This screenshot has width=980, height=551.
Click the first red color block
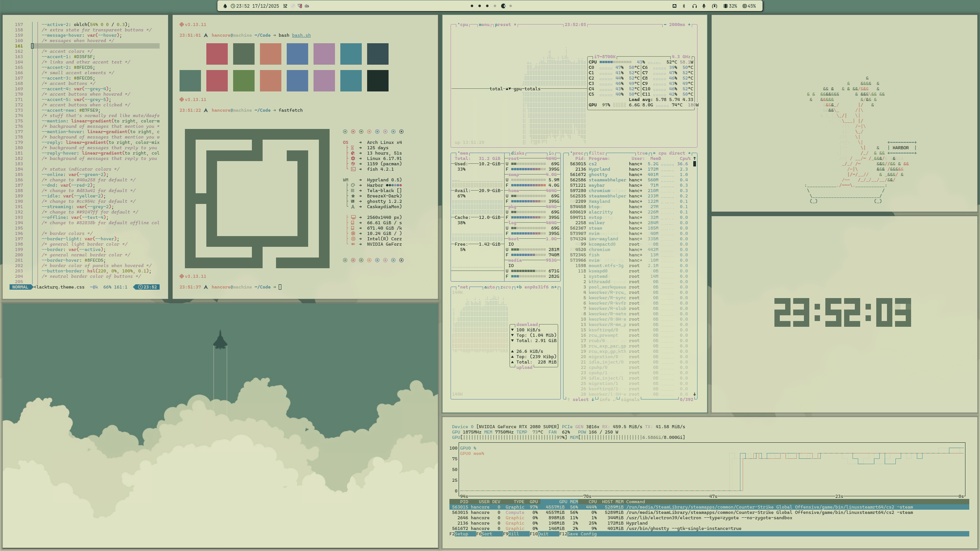point(217,54)
